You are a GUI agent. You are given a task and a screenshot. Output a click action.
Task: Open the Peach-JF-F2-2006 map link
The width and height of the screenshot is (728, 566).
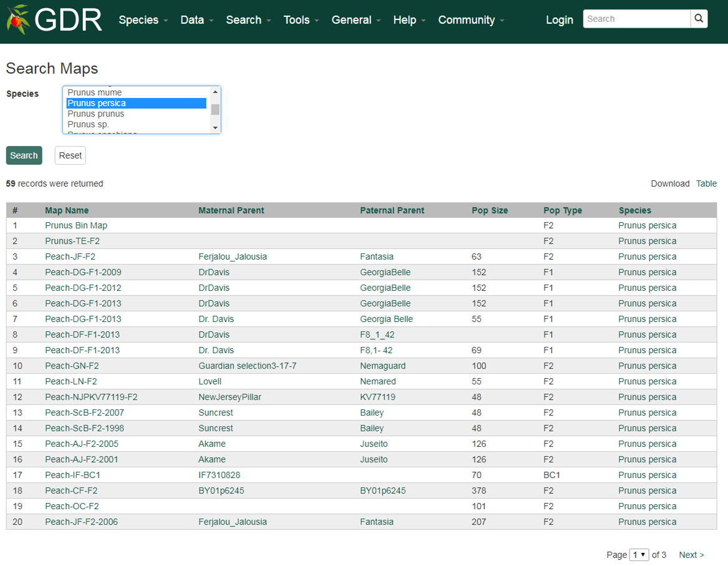tap(81, 522)
